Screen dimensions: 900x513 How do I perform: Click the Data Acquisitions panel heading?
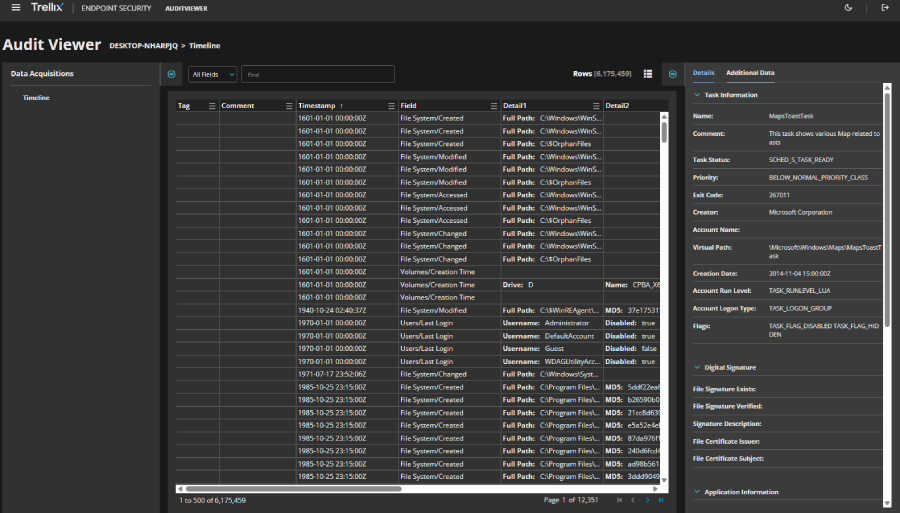42,73
